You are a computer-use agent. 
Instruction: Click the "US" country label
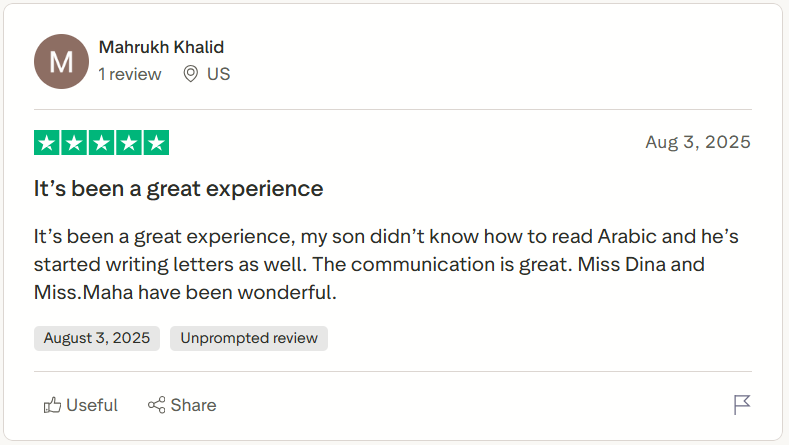[218, 74]
